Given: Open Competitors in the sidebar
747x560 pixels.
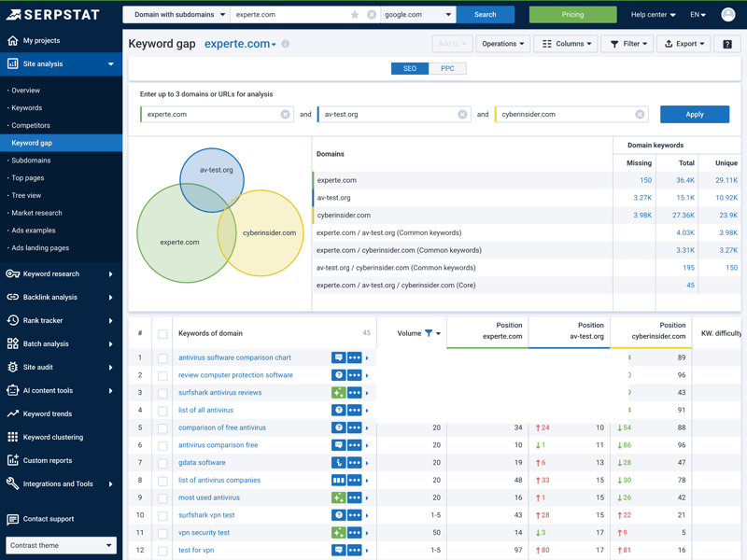Looking at the screenshot, I should (31, 125).
